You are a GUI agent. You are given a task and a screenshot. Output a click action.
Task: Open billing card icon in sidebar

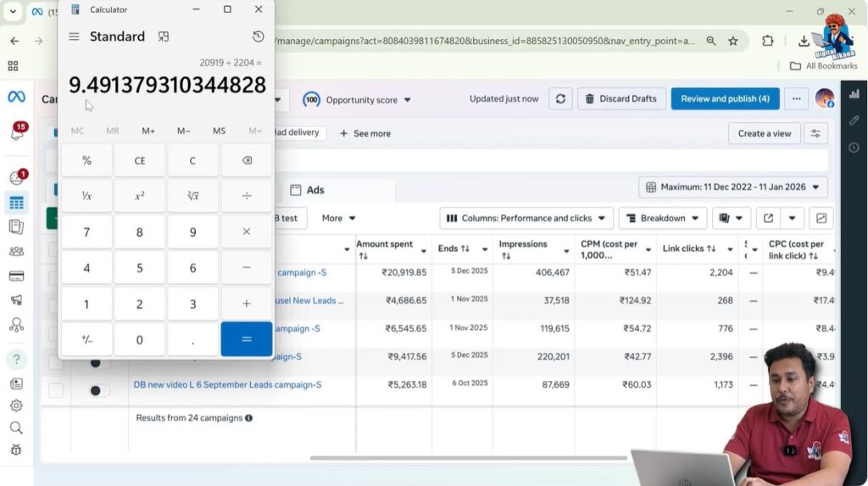click(x=17, y=276)
